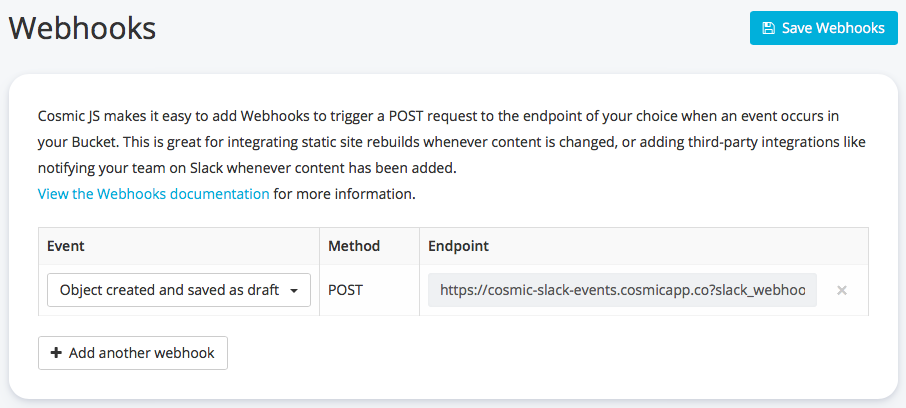Screen dimensions: 906x408
Task: Open the Event type dropdown
Action: tap(179, 290)
